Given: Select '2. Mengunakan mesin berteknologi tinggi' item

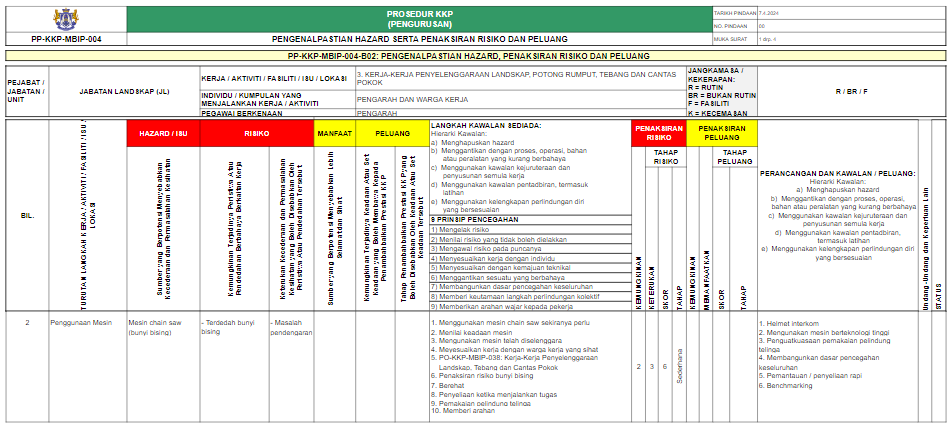Looking at the screenshot, I should [824, 332].
